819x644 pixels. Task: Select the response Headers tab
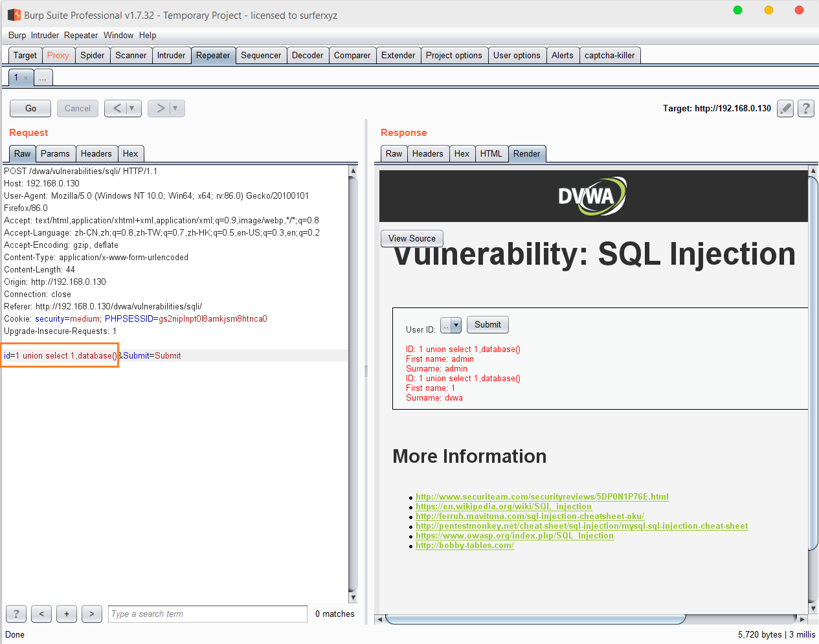428,154
